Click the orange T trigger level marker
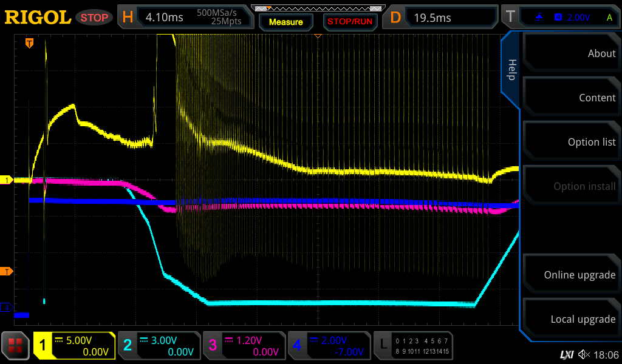The width and height of the screenshot is (622, 364). [7, 271]
